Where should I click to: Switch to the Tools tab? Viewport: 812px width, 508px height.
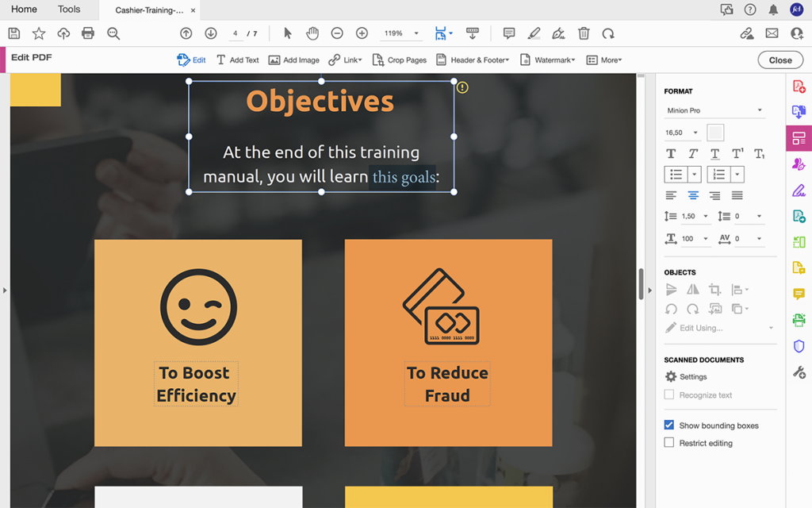[x=69, y=10]
